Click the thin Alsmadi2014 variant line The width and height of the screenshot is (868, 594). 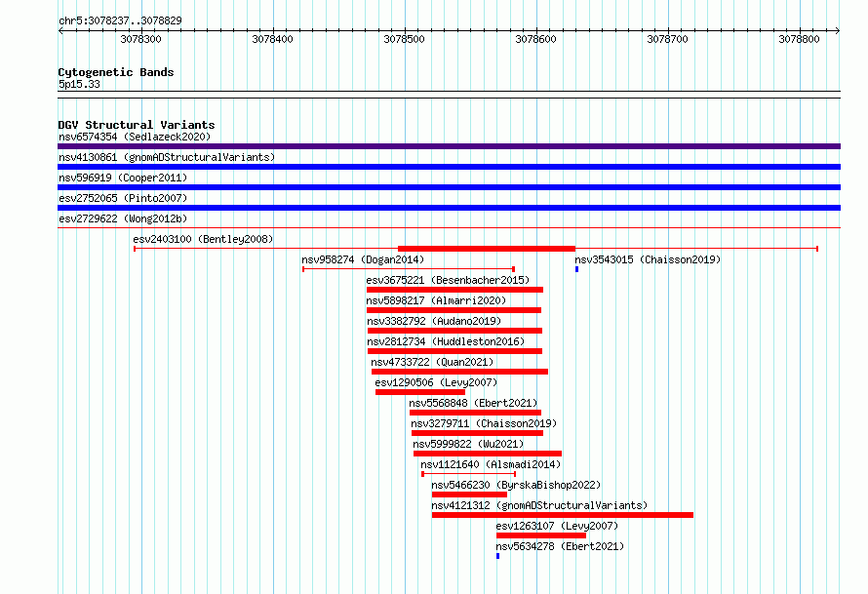(x=469, y=474)
